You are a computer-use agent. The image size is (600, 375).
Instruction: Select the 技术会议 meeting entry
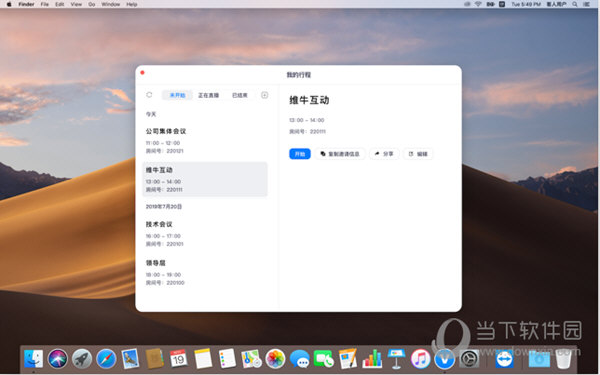205,234
